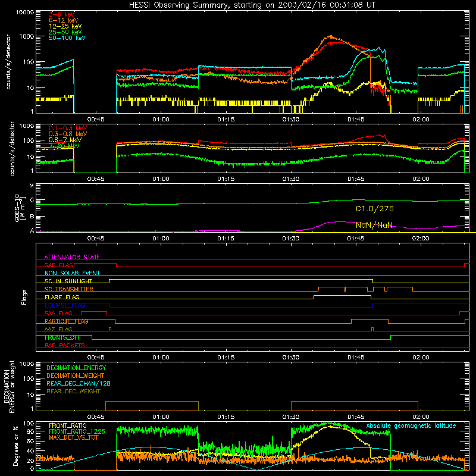The image size is (476, 476).
Task: Click the GOES-10 vertical axis label
Action: (x=20, y=208)
